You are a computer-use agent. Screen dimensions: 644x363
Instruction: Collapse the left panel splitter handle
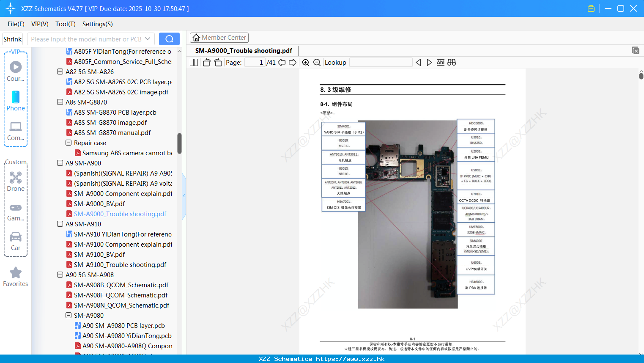click(184, 195)
